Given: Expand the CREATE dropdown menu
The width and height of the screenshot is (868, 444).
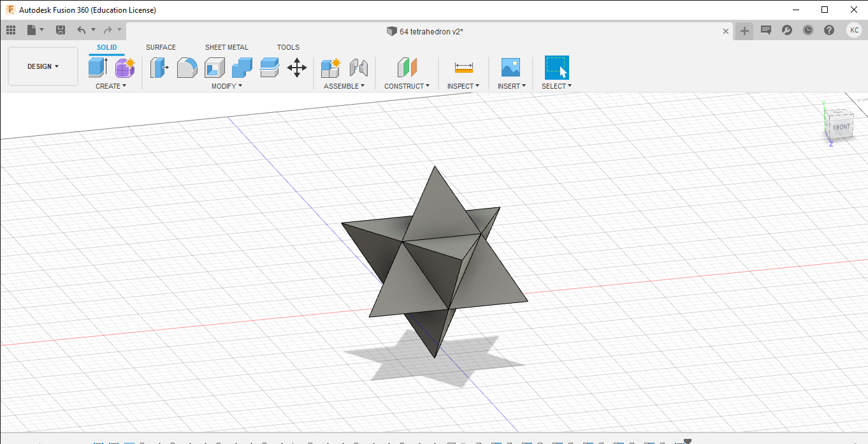Looking at the screenshot, I should tap(110, 85).
